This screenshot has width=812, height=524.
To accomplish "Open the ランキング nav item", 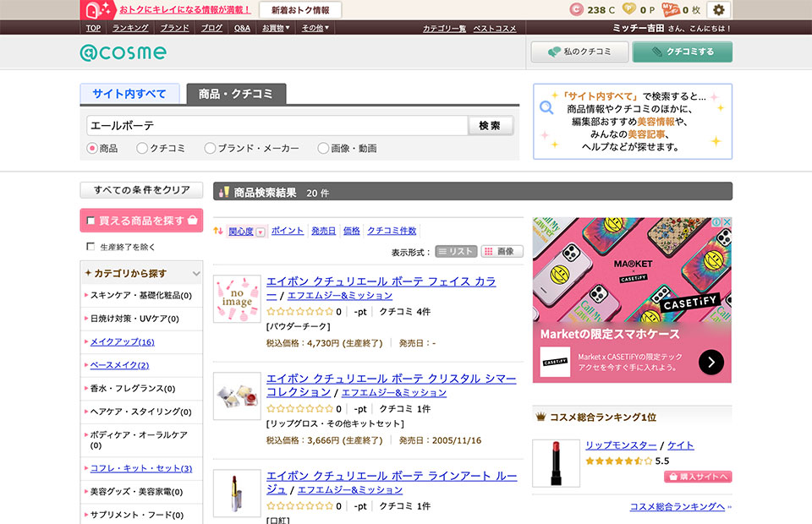I will pos(130,28).
